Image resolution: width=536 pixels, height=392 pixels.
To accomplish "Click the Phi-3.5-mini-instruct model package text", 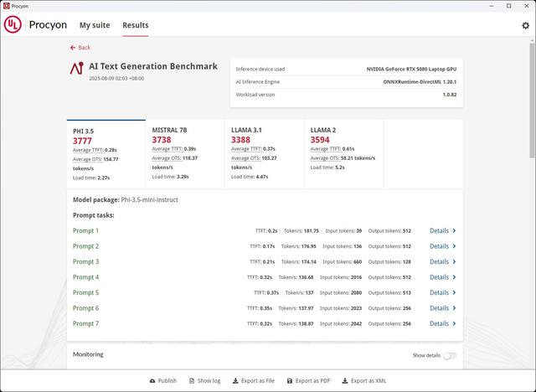I will (x=149, y=199).
